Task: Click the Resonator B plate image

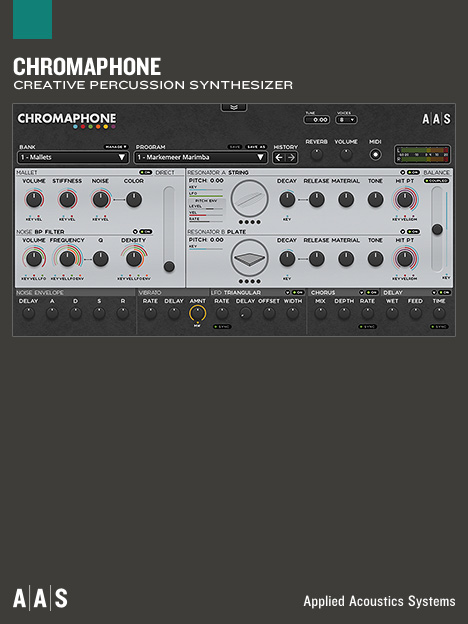Action: point(250,258)
